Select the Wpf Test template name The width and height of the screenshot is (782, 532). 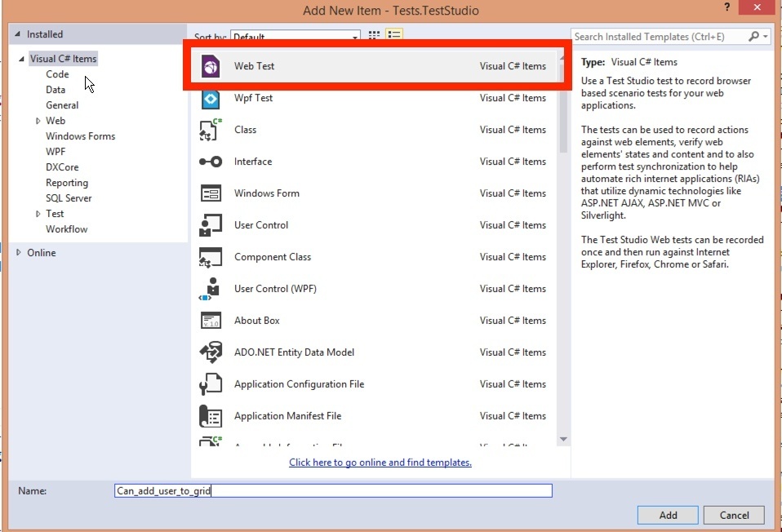pos(253,98)
